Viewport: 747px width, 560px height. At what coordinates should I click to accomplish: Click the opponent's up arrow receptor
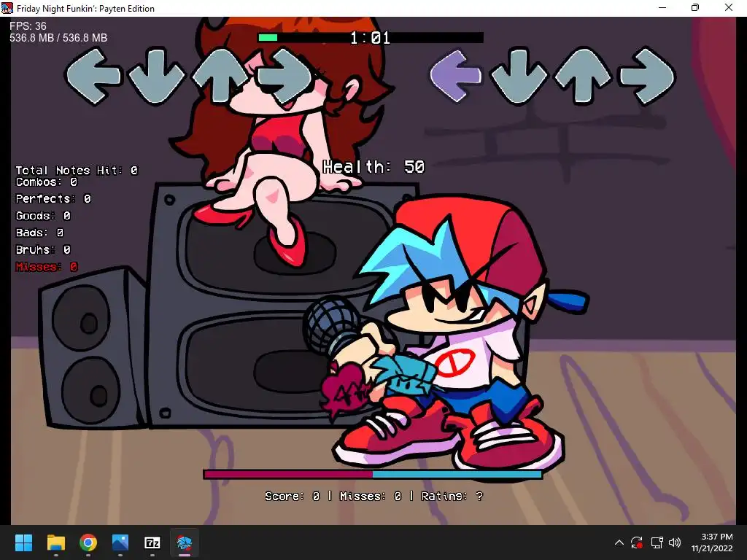point(220,76)
